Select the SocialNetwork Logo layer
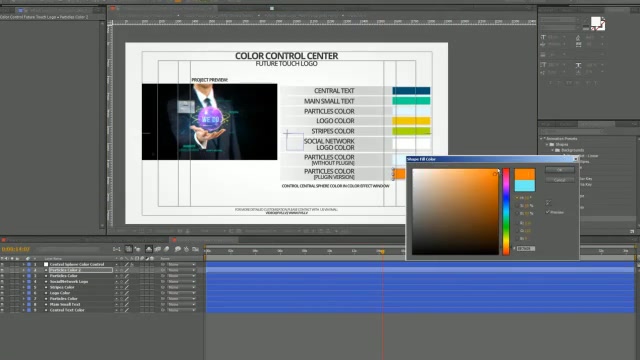This screenshot has width=640, height=360. pyautogui.click(x=69, y=282)
